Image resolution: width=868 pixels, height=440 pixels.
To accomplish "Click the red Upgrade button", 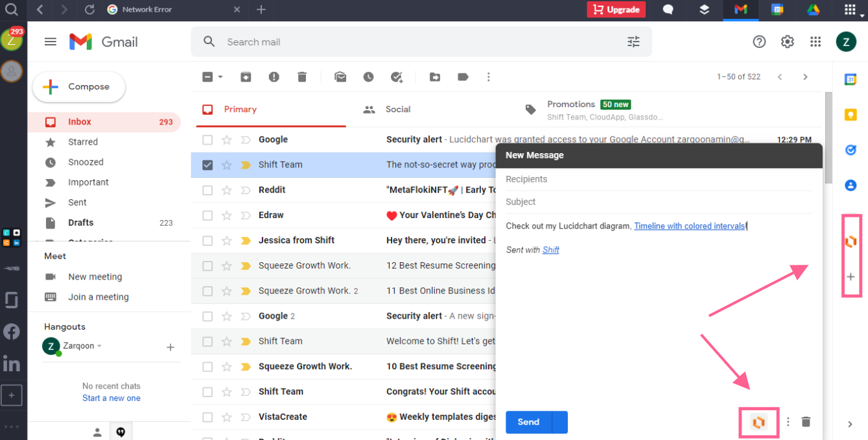I will tap(616, 9).
